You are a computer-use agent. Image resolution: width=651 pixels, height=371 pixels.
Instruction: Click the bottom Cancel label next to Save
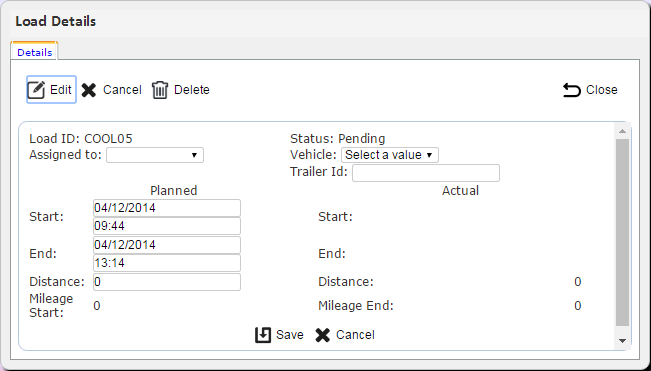pyautogui.click(x=355, y=335)
